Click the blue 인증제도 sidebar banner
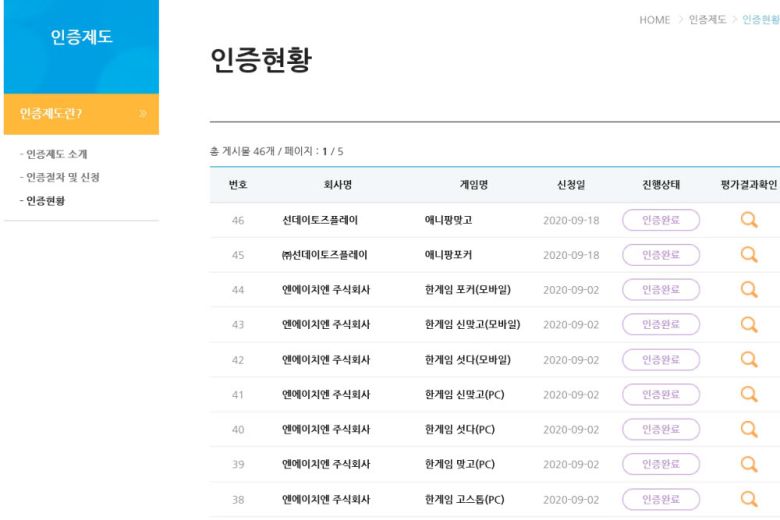 pos(81,47)
